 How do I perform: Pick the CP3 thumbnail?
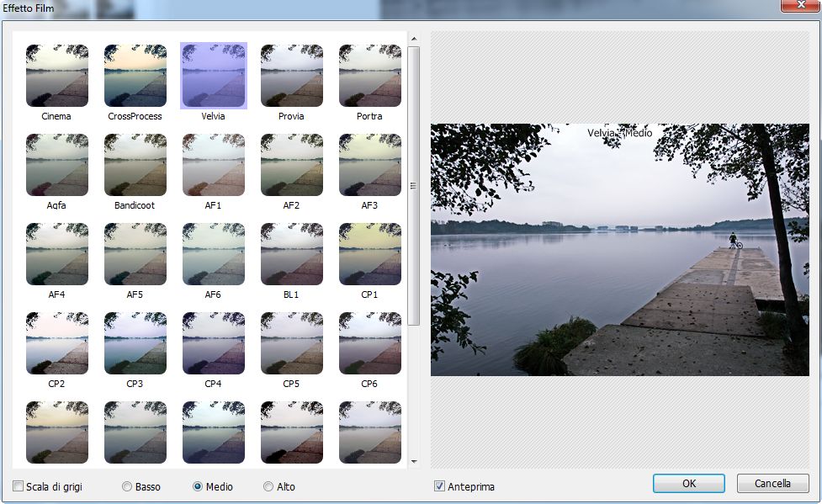135,343
